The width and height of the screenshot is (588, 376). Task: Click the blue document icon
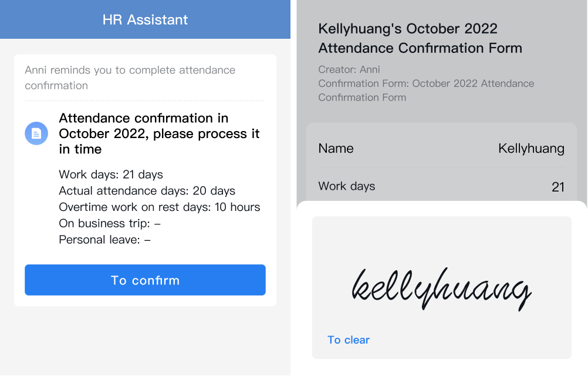pyautogui.click(x=36, y=133)
